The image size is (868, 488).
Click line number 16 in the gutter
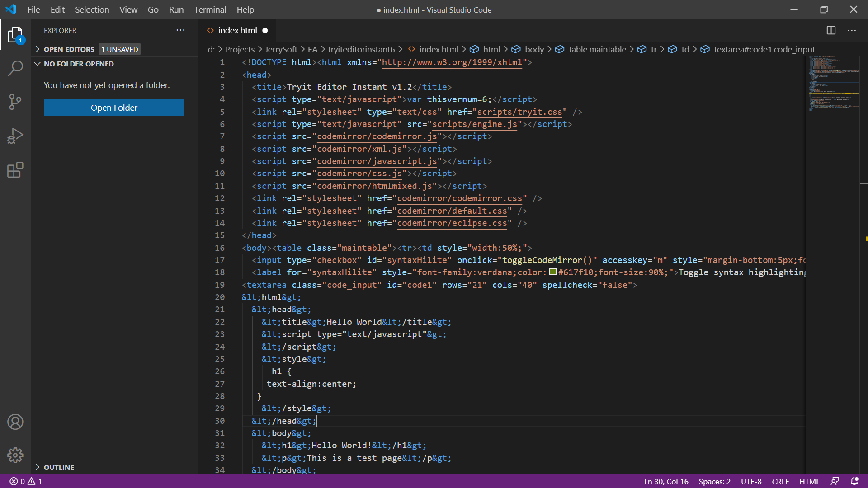[220, 248]
